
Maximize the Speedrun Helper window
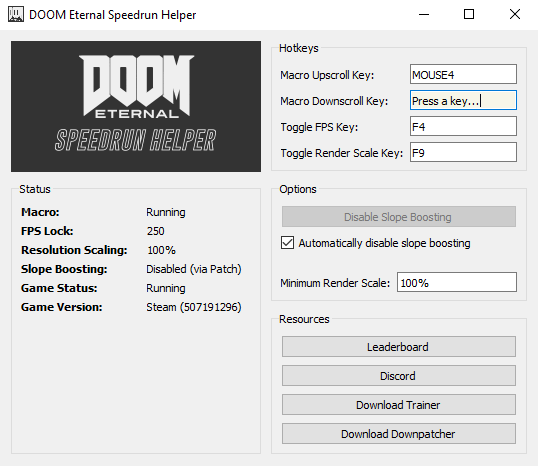(x=469, y=14)
